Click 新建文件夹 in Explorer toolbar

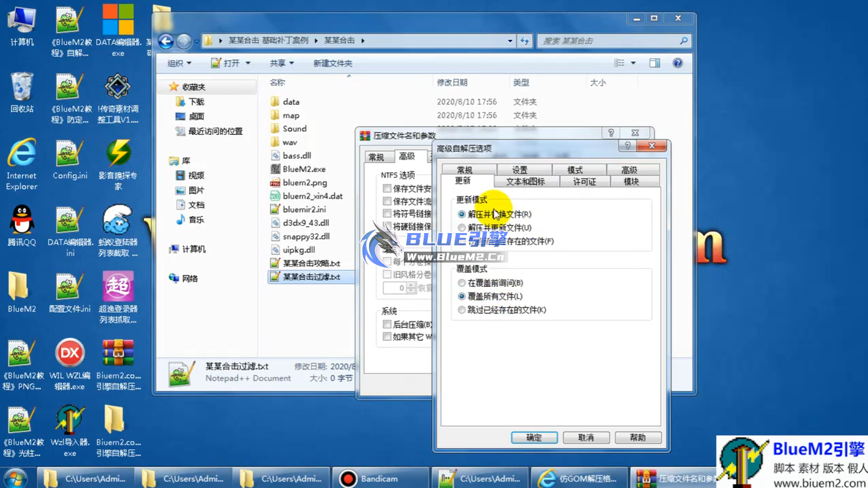(332, 63)
